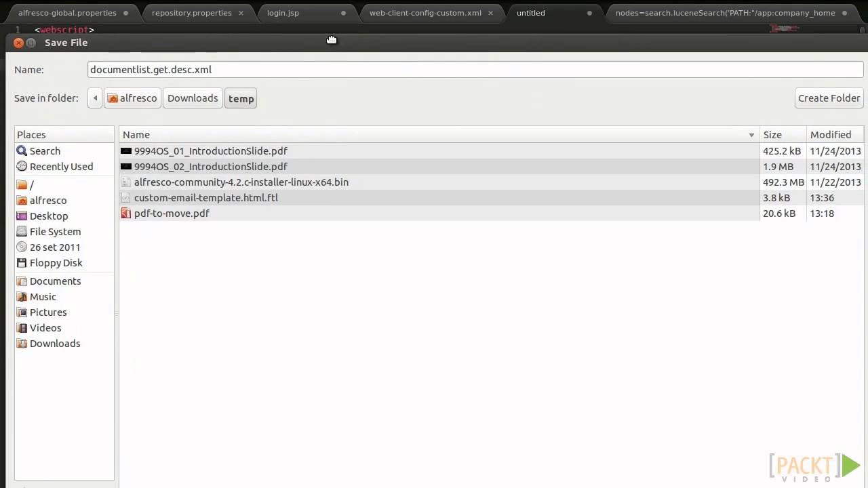
Task: Sort files by the Size column
Action: (783, 135)
